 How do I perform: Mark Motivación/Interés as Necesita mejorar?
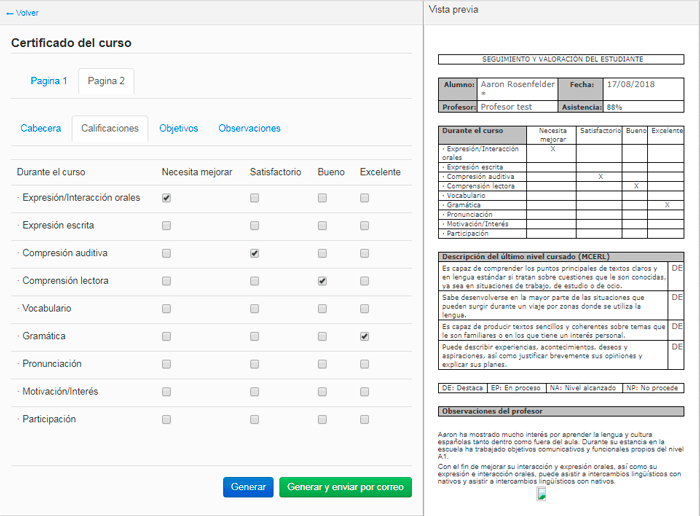tap(167, 392)
